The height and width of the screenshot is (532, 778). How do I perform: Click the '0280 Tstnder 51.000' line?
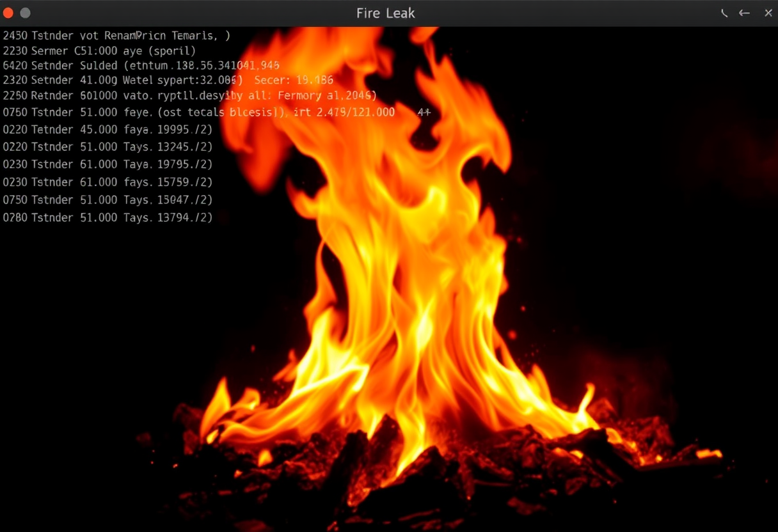coord(107,217)
